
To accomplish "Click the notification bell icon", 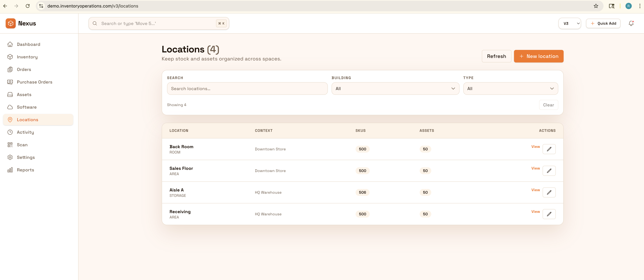I will tap(631, 23).
